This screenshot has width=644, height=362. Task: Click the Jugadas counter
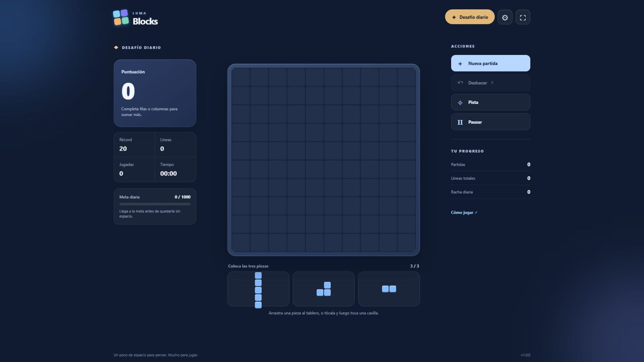point(134,170)
